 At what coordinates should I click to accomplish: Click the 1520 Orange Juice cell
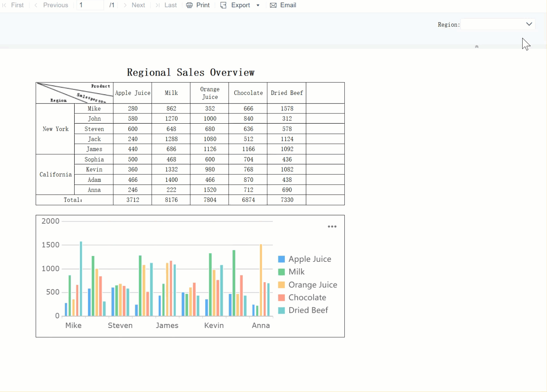point(210,190)
